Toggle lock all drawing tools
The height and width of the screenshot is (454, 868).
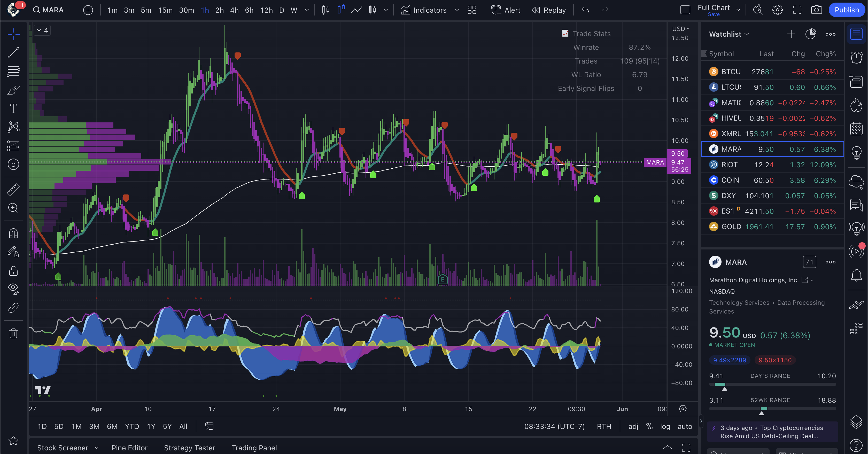click(13, 271)
